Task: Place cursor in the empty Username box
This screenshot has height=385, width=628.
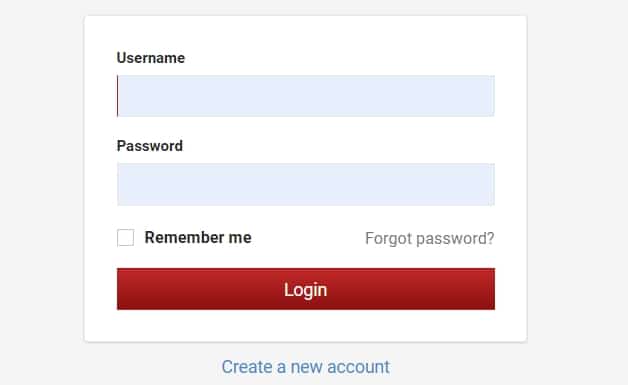Action: [306, 96]
